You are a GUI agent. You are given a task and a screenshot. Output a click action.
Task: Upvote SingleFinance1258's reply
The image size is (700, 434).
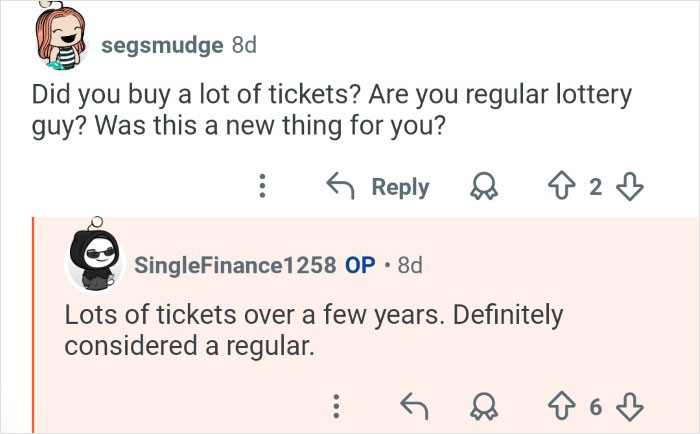tap(562, 406)
